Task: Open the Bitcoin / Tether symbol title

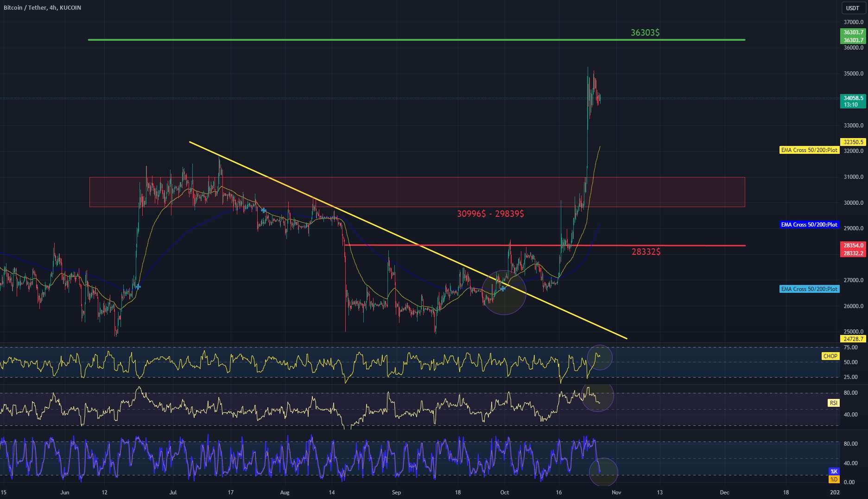Action: click(42, 8)
